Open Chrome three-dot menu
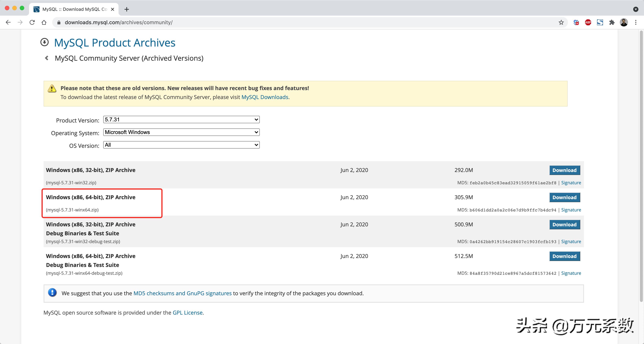This screenshot has height=344, width=644. tap(635, 23)
